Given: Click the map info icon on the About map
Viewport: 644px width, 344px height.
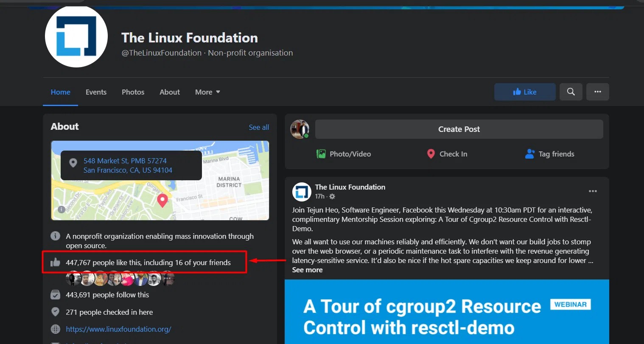Looking at the screenshot, I should click(61, 209).
